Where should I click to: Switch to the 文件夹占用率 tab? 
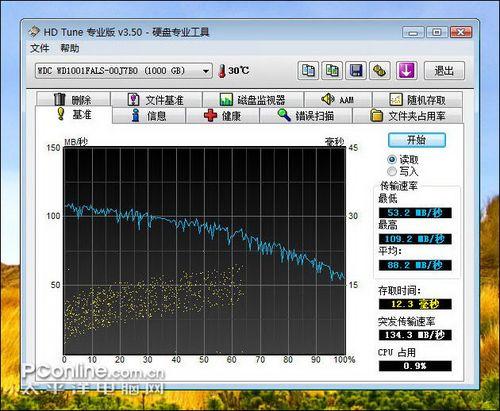click(x=408, y=116)
